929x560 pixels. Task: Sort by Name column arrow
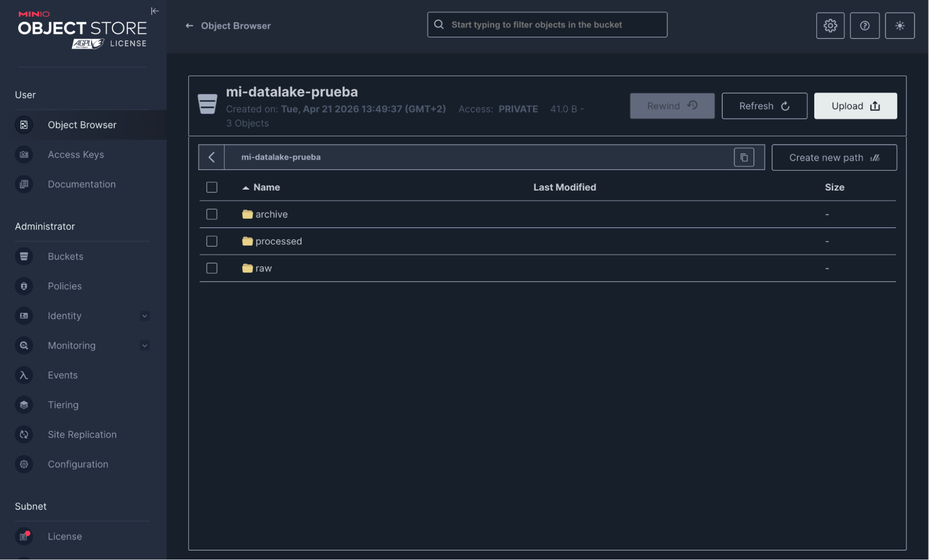[x=245, y=188]
